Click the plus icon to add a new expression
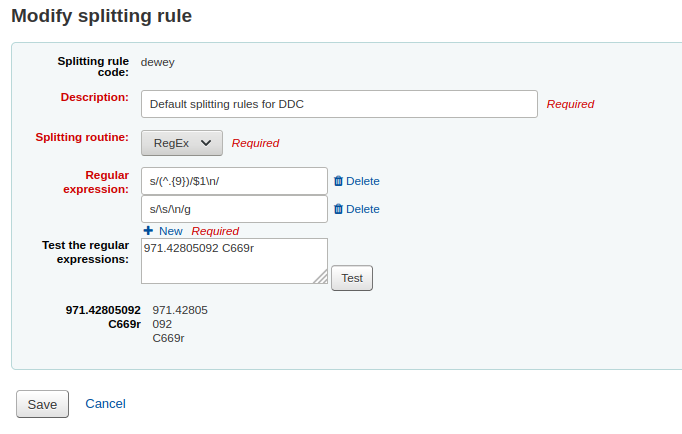682x434 pixels. (x=148, y=230)
